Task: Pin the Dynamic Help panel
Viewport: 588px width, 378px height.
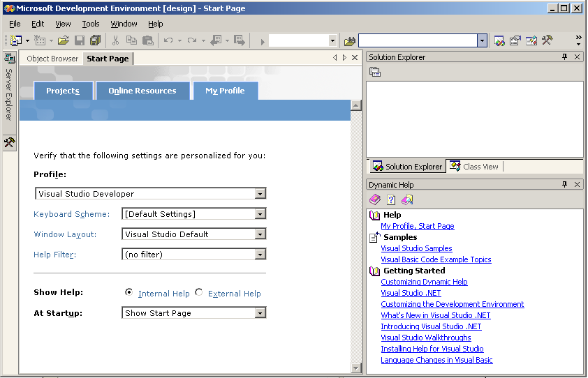Action: pos(565,184)
